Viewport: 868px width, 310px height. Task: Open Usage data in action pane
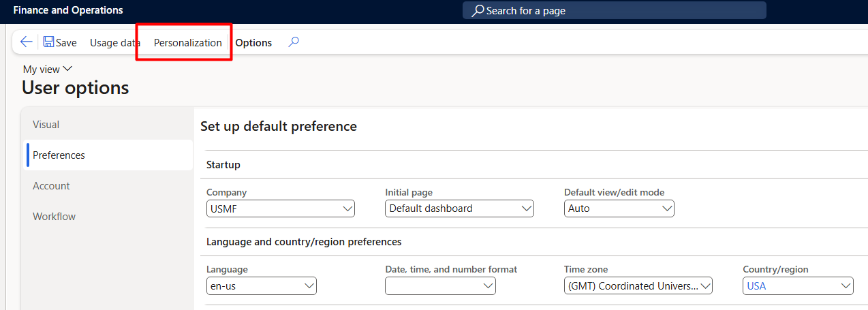coord(115,42)
